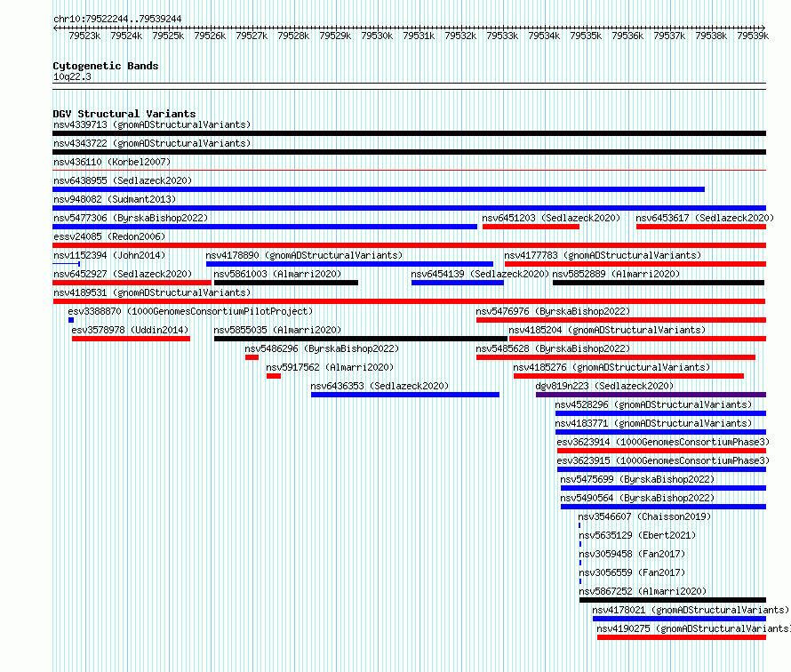Click nsv5475699 ByrskaBishop2022 label

637,479
